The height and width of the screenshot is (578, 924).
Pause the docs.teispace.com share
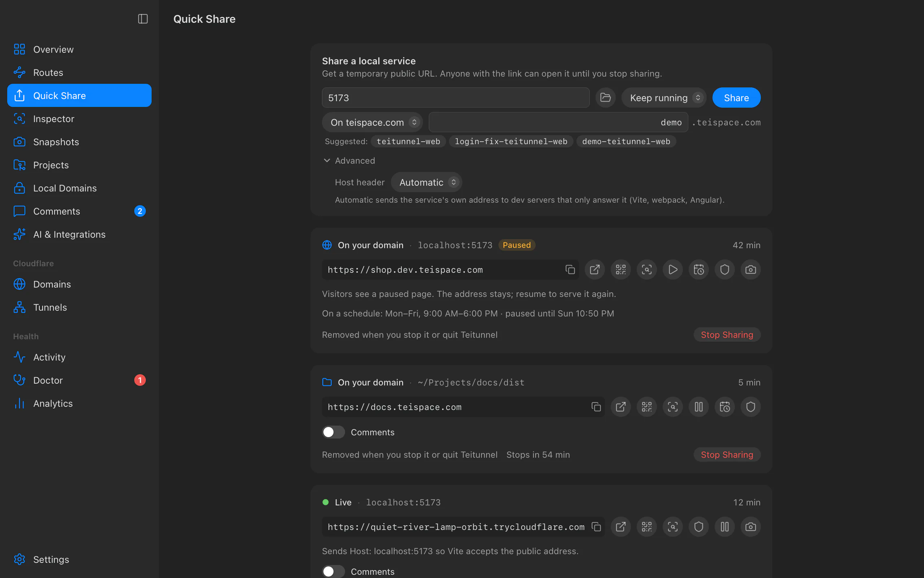pyautogui.click(x=698, y=407)
